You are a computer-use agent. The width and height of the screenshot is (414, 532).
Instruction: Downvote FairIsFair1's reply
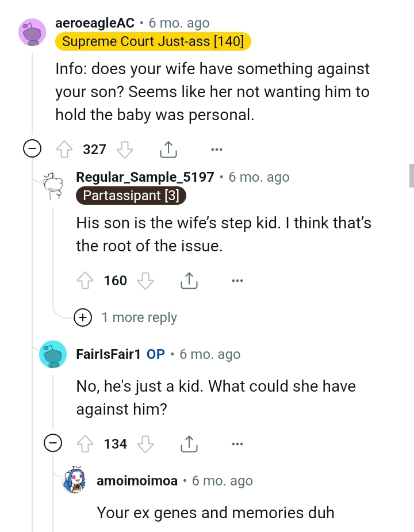[146, 443]
